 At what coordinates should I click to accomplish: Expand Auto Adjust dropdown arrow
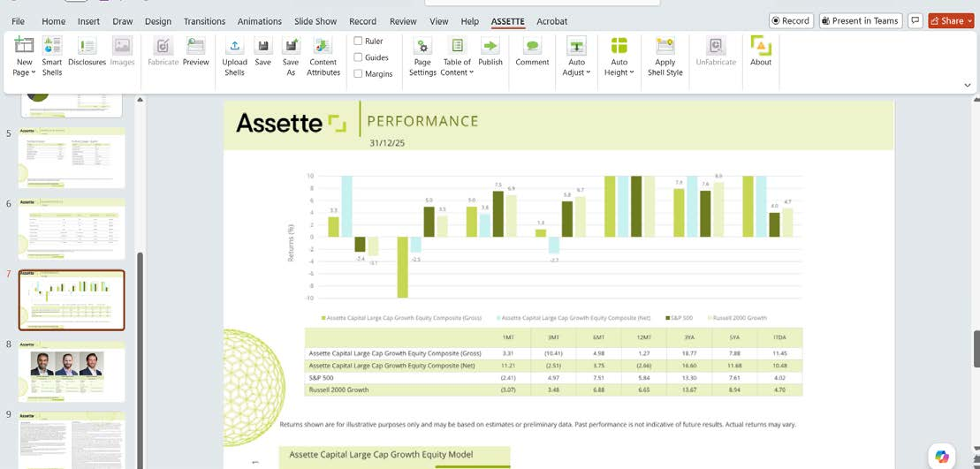click(589, 73)
